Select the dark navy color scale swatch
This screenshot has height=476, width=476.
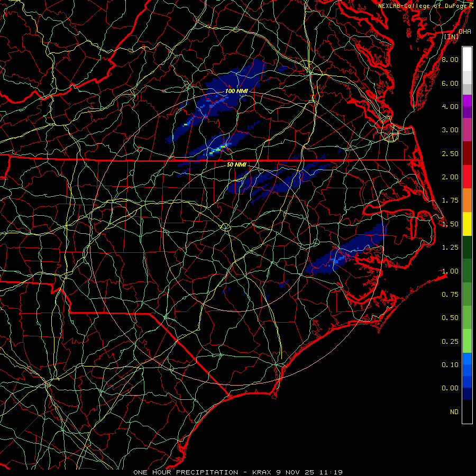point(467,393)
